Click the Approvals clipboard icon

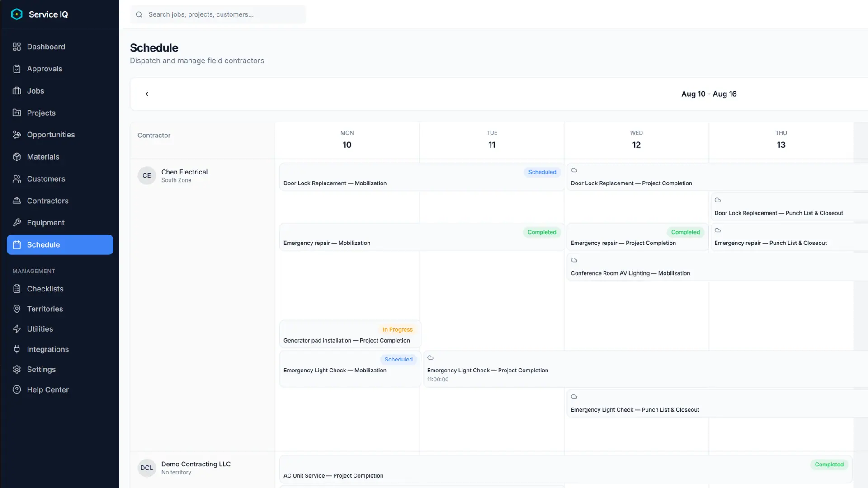(x=17, y=69)
